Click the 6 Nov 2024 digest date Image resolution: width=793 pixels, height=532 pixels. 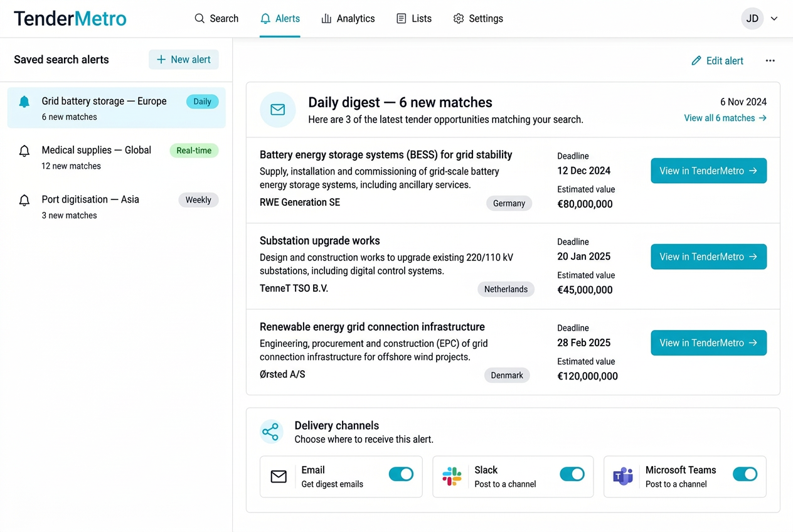pyautogui.click(x=743, y=102)
